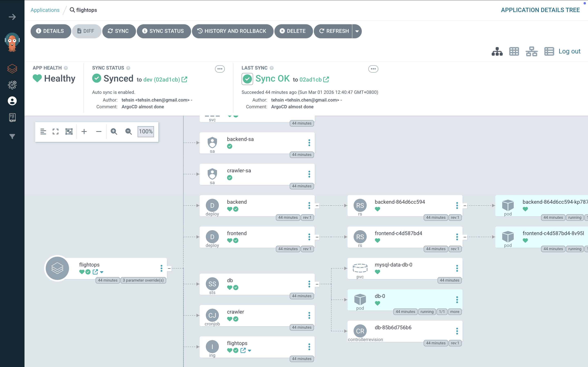
Task: Open the filter funnel icon in sidebar
Action: point(12,136)
